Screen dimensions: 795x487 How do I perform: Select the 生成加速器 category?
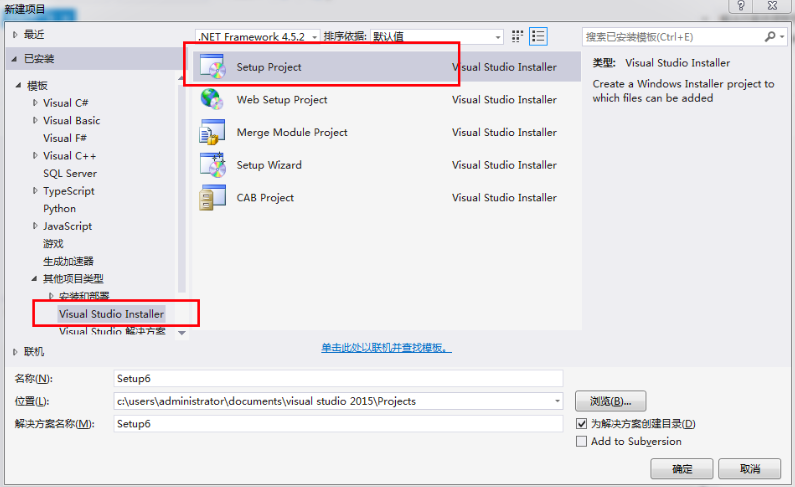tap(68, 261)
